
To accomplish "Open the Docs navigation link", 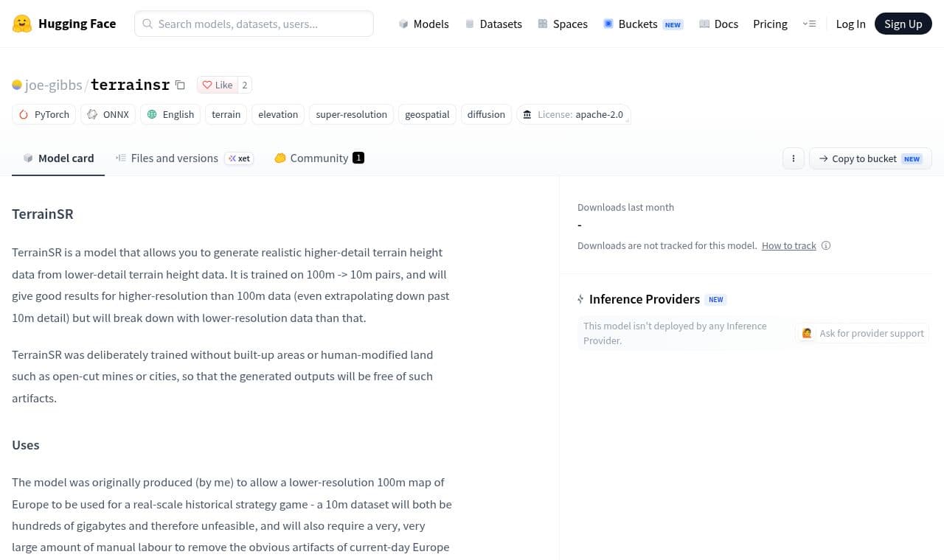I will (x=718, y=24).
